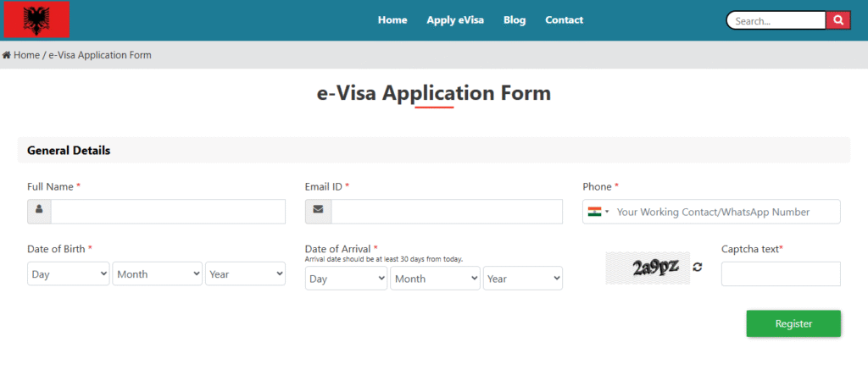Click the envelope icon beside Email ID
Image resolution: width=868 pixels, height=381 pixels.
pyautogui.click(x=318, y=212)
